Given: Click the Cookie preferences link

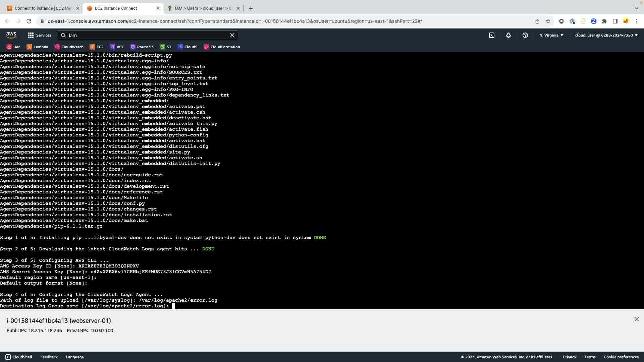Looking at the screenshot, I should [621, 357].
